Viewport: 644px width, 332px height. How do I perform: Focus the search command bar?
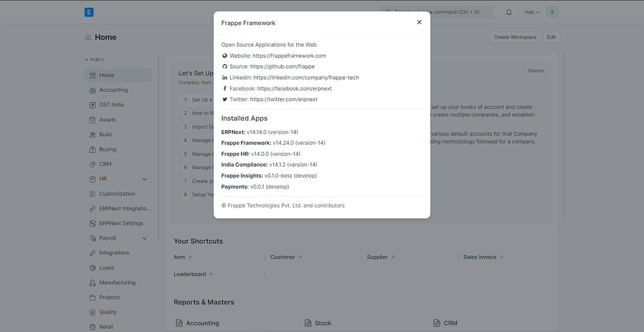click(x=437, y=12)
